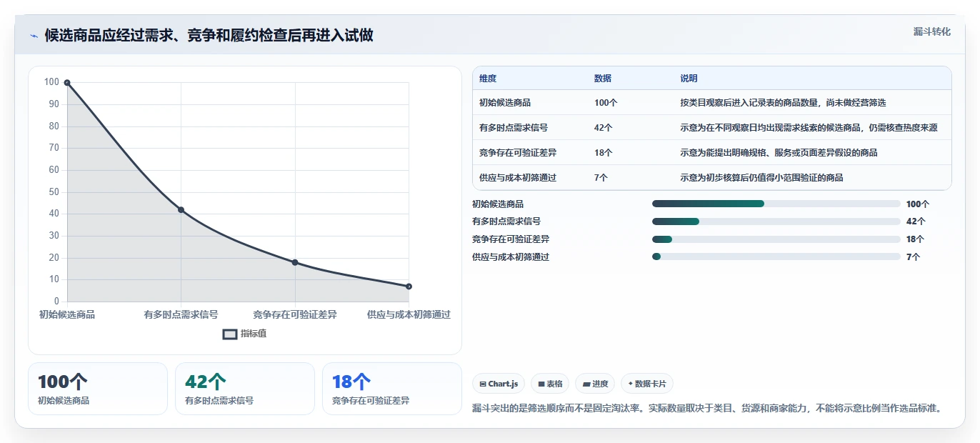
Task: Click the progress bar for 供应与成本初筛通过
Action: click(x=776, y=257)
